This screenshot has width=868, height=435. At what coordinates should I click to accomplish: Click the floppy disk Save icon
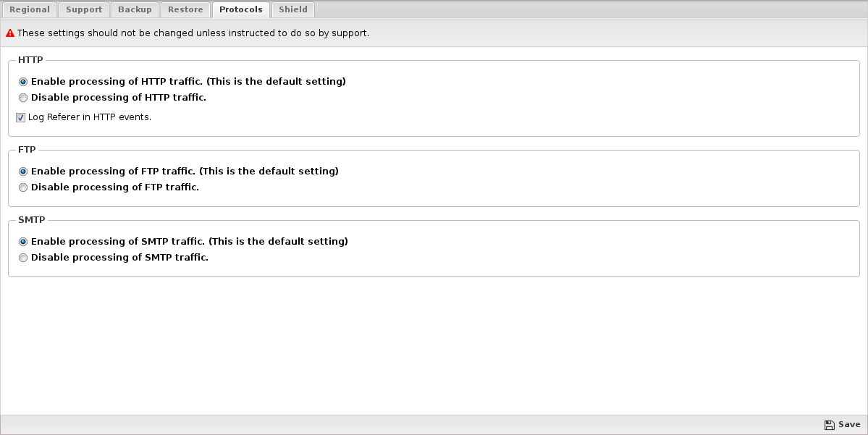tap(829, 424)
